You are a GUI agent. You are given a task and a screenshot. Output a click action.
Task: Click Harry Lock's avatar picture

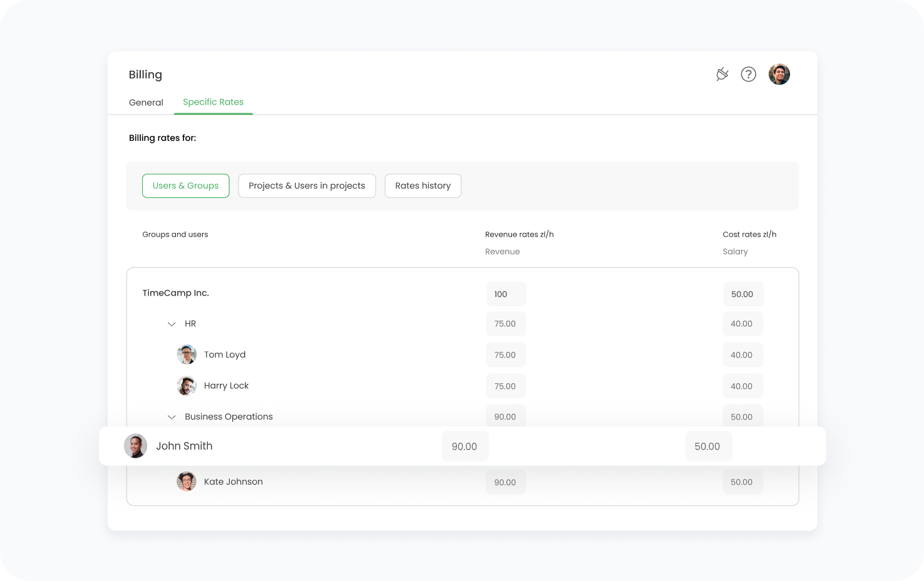[187, 386]
